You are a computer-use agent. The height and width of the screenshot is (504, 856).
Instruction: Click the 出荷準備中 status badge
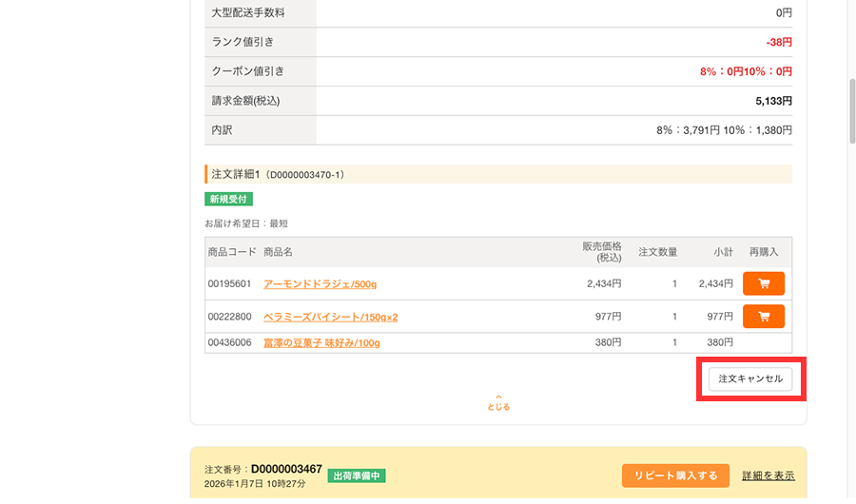point(357,475)
